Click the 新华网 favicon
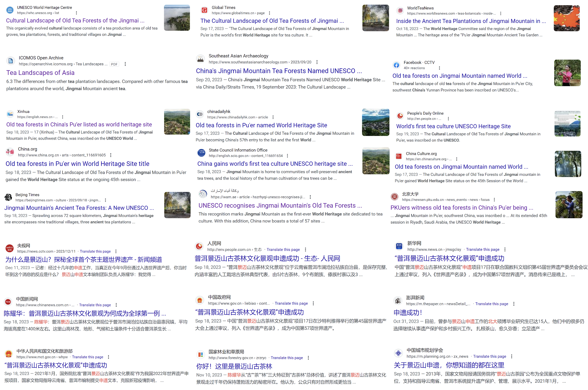The height and width of the screenshot is (390, 588). pos(399,246)
